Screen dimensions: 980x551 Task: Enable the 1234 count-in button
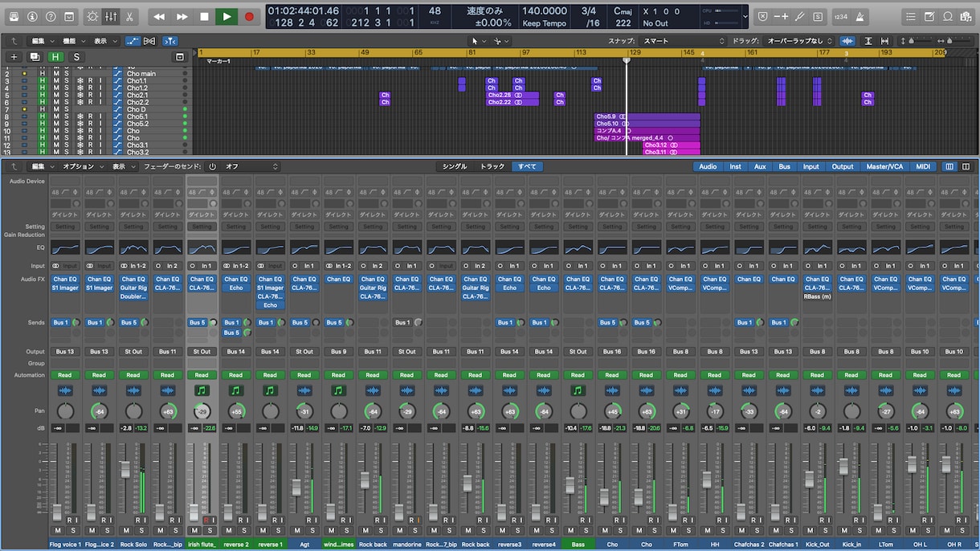pos(840,16)
